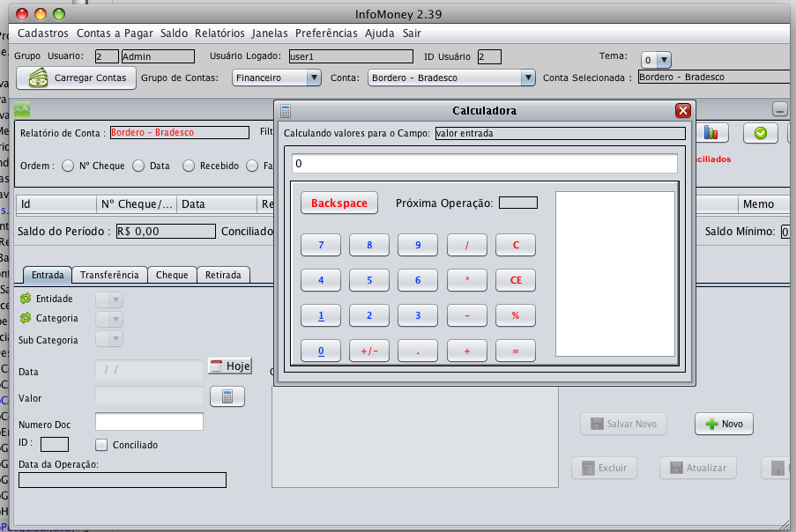
Task: Click the calculator equals button
Action: 516,351
